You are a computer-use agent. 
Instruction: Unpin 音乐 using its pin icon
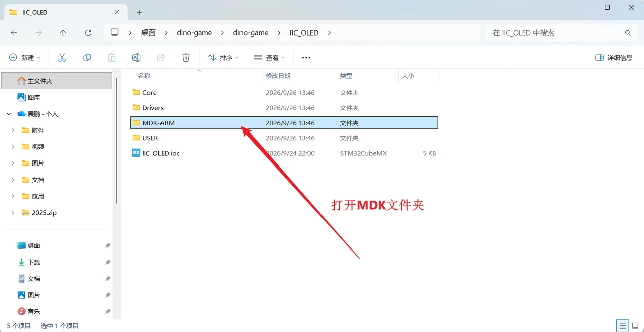pyautogui.click(x=108, y=311)
